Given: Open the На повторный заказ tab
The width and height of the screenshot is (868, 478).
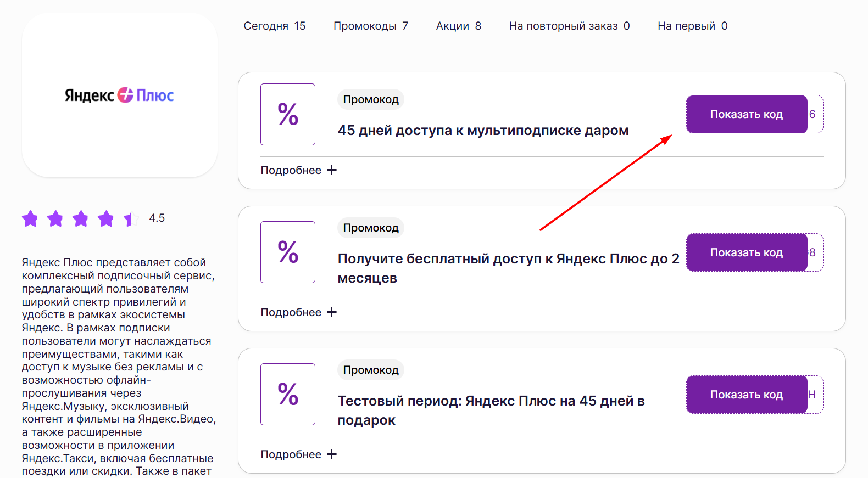Looking at the screenshot, I should point(570,26).
